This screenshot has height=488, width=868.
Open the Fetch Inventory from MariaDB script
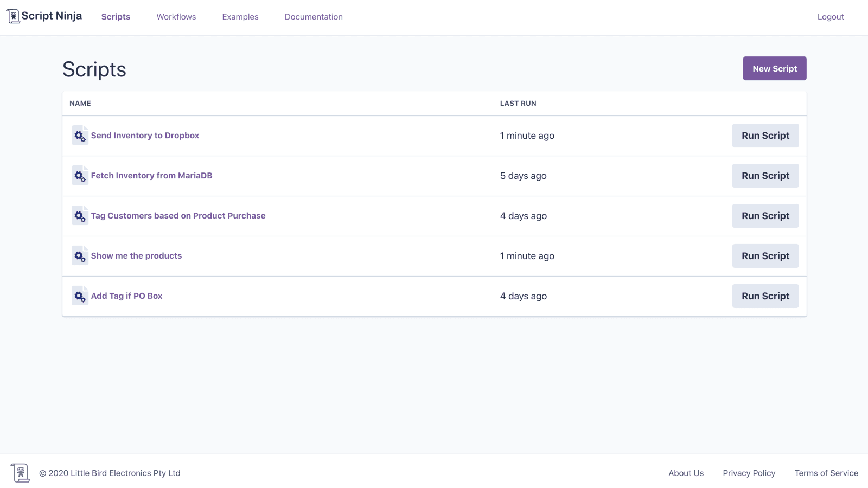[x=151, y=176]
